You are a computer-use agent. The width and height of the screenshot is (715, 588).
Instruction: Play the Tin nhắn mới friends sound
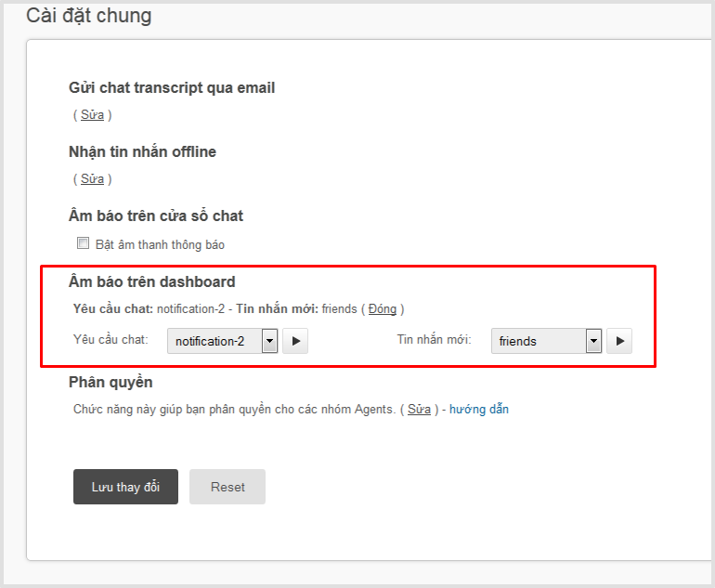coord(619,341)
